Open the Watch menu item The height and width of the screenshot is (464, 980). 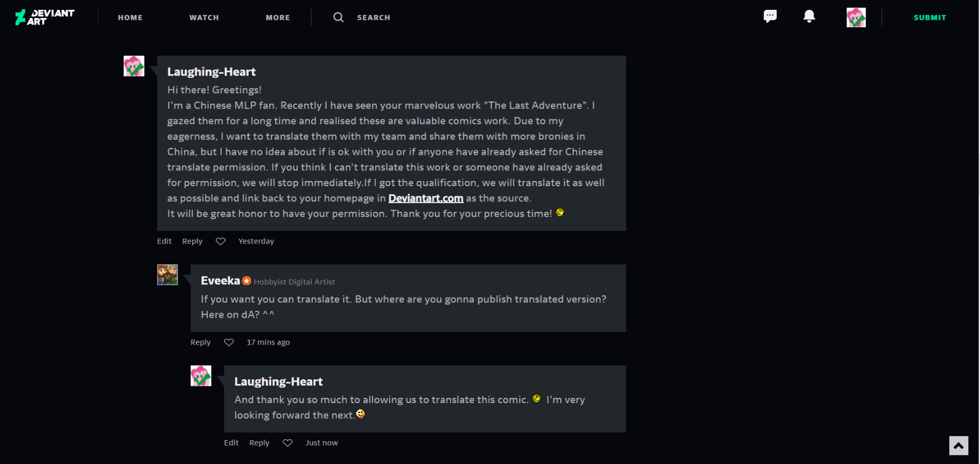pyautogui.click(x=204, y=17)
